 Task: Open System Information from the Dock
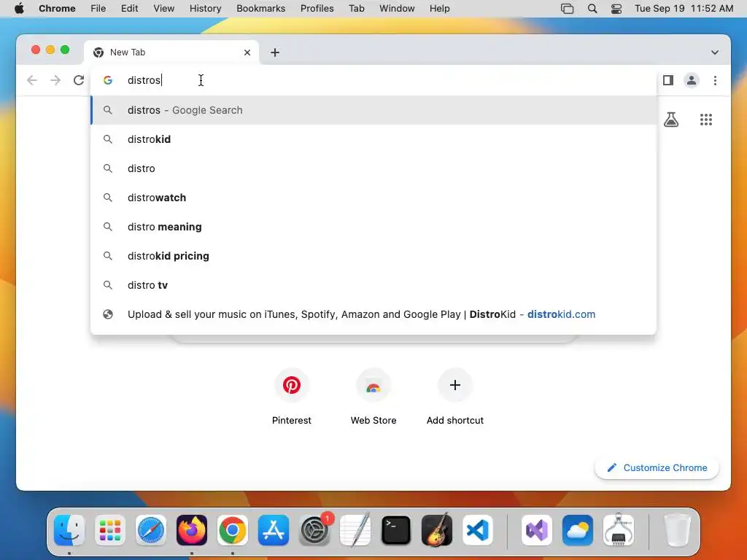[619, 530]
